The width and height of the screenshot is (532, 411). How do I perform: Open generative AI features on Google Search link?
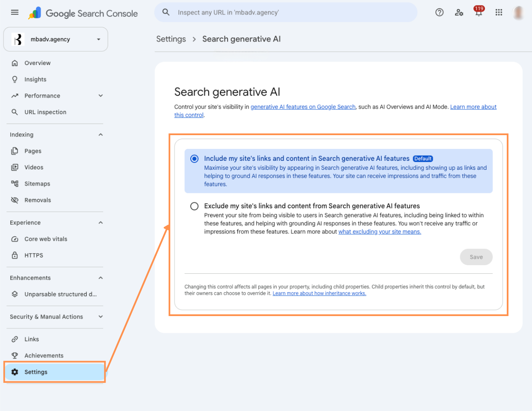[x=303, y=107]
